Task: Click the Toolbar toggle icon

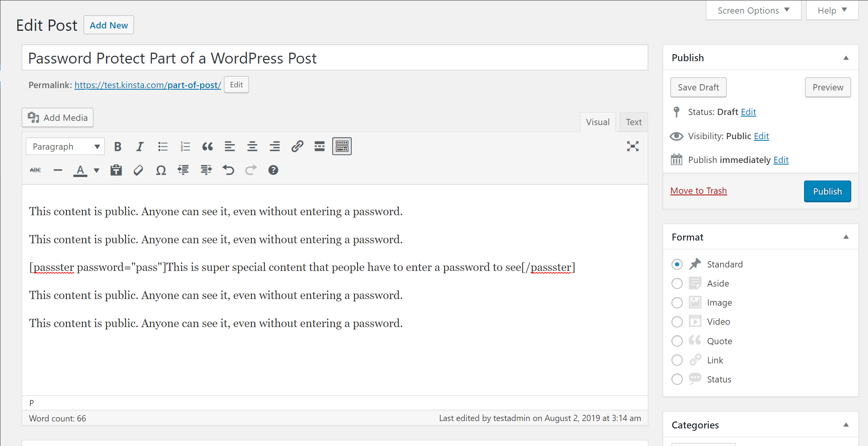Action: 342,147
